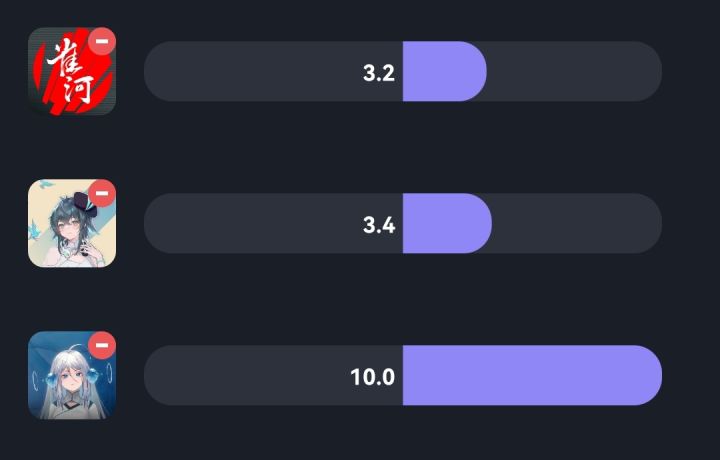
Task: Click the red calligraphy app icon
Action: [x=68, y=74]
